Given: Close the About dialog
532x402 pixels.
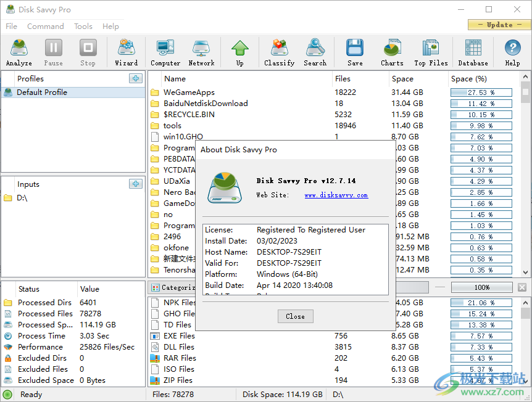Looking at the screenshot, I should [x=295, y=316].
